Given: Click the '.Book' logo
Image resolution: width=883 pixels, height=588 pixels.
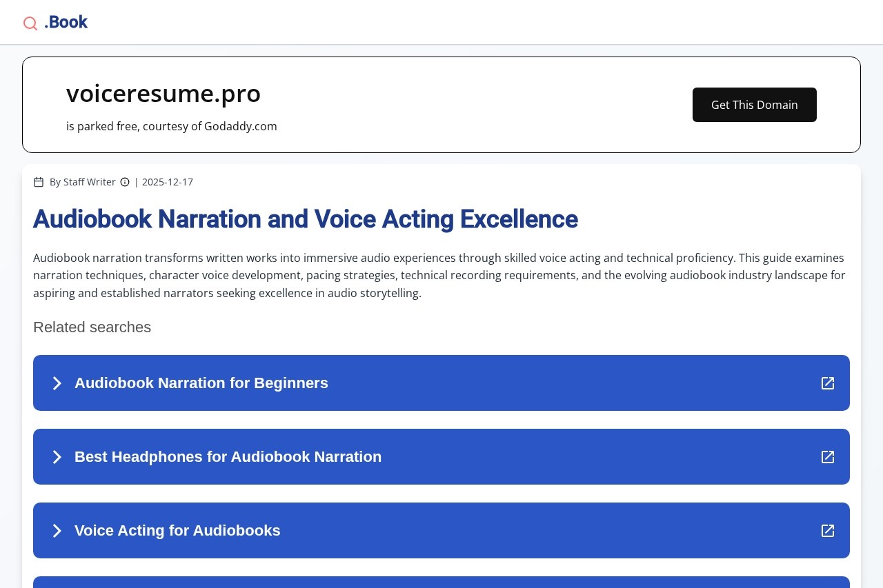Looking at the screenshot, I should [66, 21].
